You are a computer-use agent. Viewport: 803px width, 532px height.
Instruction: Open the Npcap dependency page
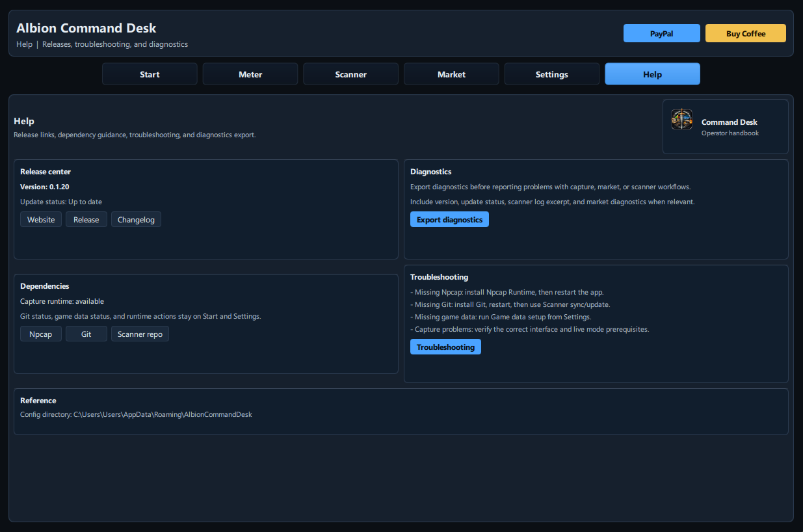40,334
